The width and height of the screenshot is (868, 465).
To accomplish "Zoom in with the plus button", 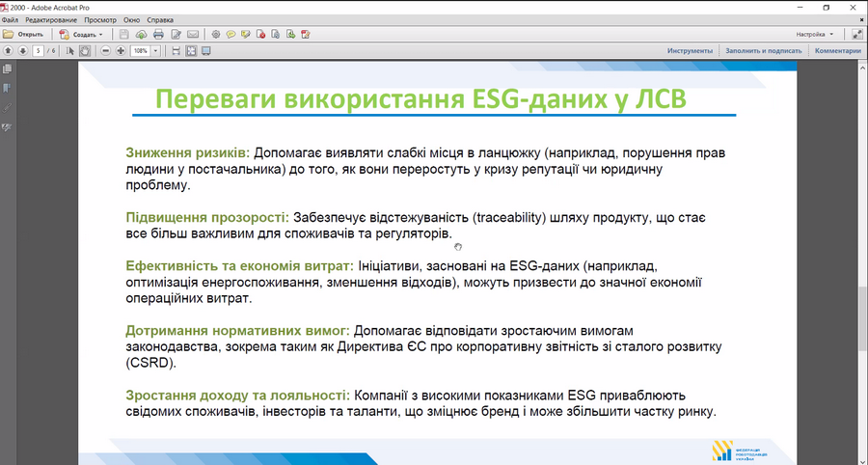I will pos(121,51).
